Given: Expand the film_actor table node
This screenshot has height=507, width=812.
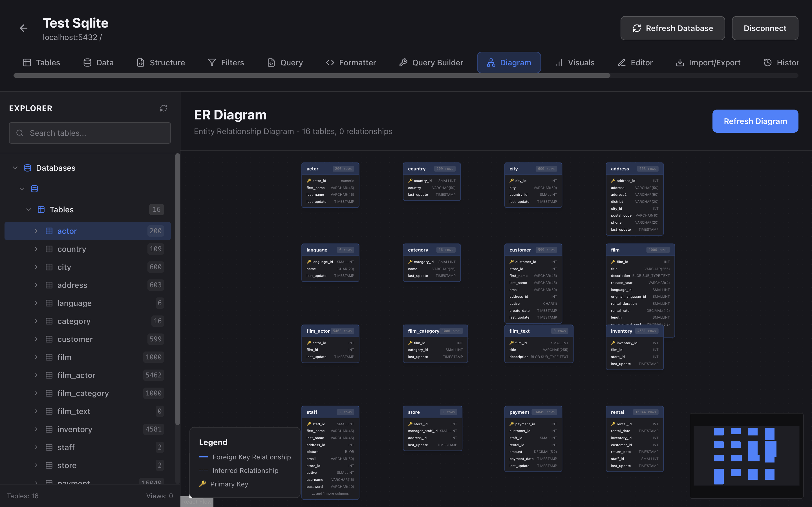Looking at the screenshot, I should click(36, 375).
